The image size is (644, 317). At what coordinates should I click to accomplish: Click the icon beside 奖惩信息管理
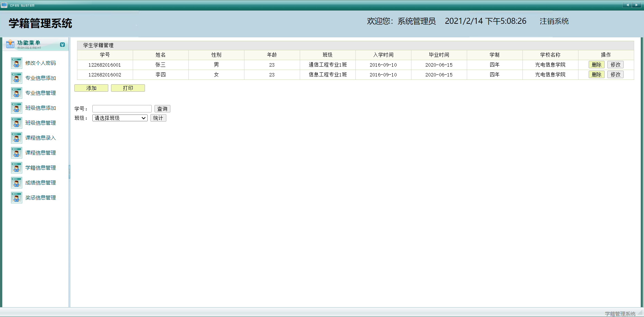pos(16,198)
